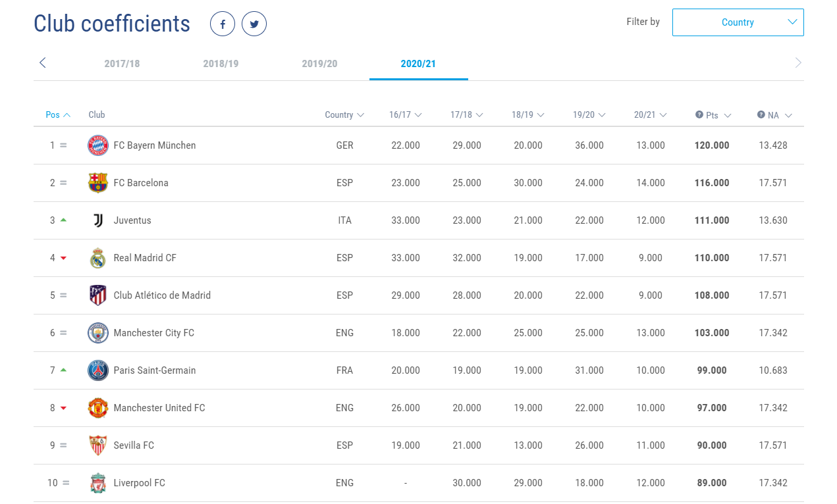Open Manchester City FC club link
Image resolution: width=837 pixels, height=504 pixels.
click(154, 333)
